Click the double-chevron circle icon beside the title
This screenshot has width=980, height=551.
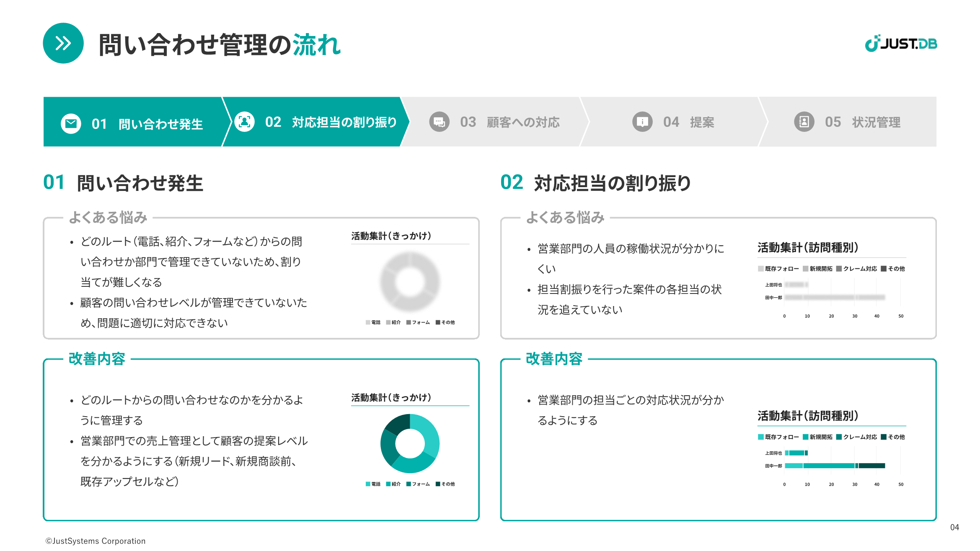click(63, 43)
